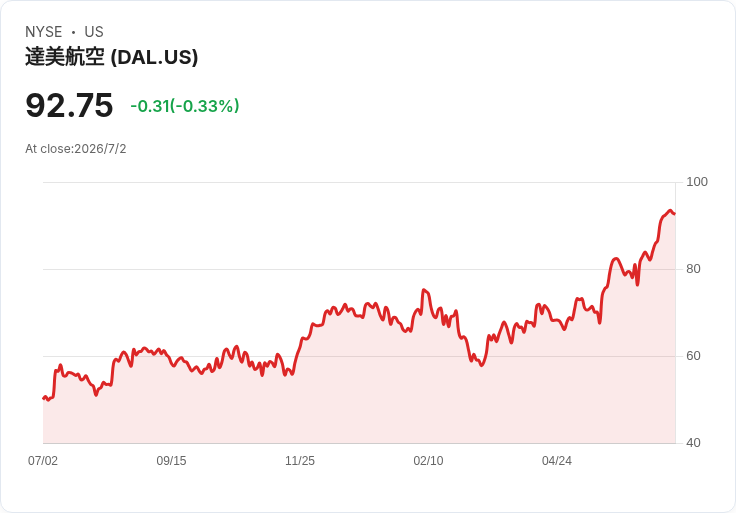Select the 02/10 date axis label

click(x=428, y=461)
